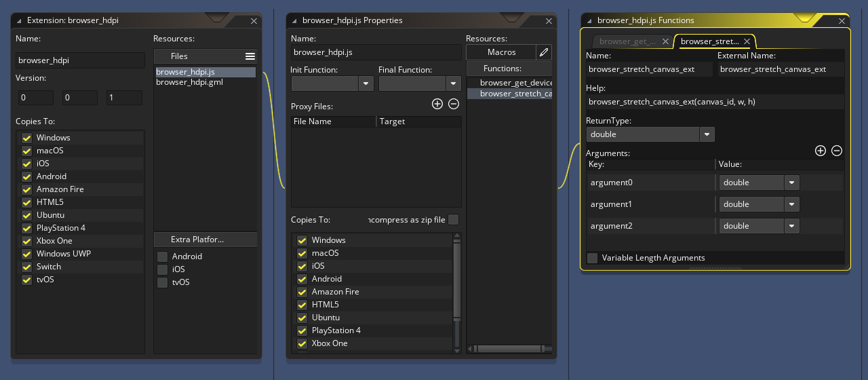This screenshot has width=868, height=380.
Task: Open the Files hamburger menu icon
Action: click(250, 56)
